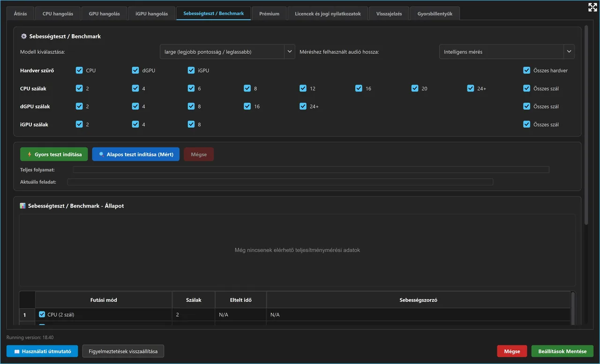
Task: Open the Intelligens mérés audio length dropdown
Action: 507,52
